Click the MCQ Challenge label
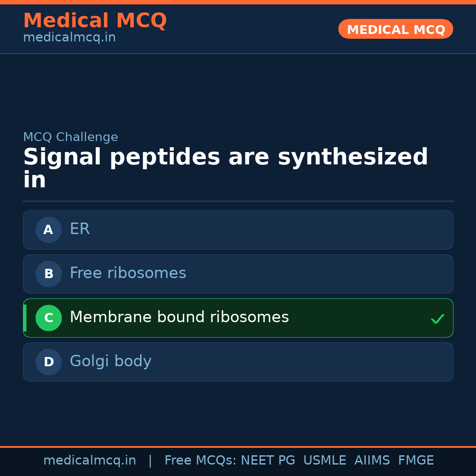The width and height of the screenshot is (476, 476). pyautogui.click(x=71, y=137)
